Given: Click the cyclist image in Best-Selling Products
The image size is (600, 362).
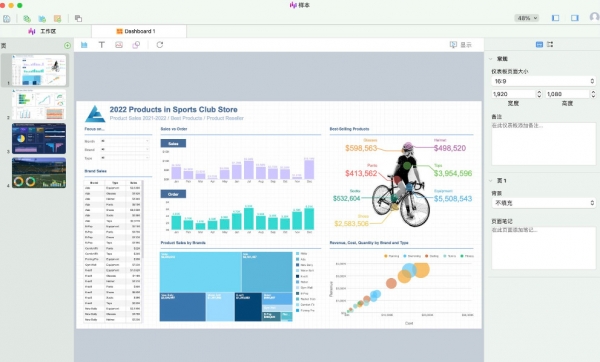Looking at the screenshot, I should (x=402, y=183).
